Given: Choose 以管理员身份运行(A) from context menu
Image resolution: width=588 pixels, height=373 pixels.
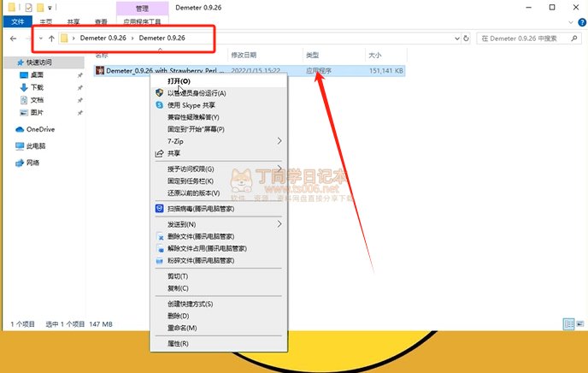Looking at the screenshot, I should click(219, 93).
